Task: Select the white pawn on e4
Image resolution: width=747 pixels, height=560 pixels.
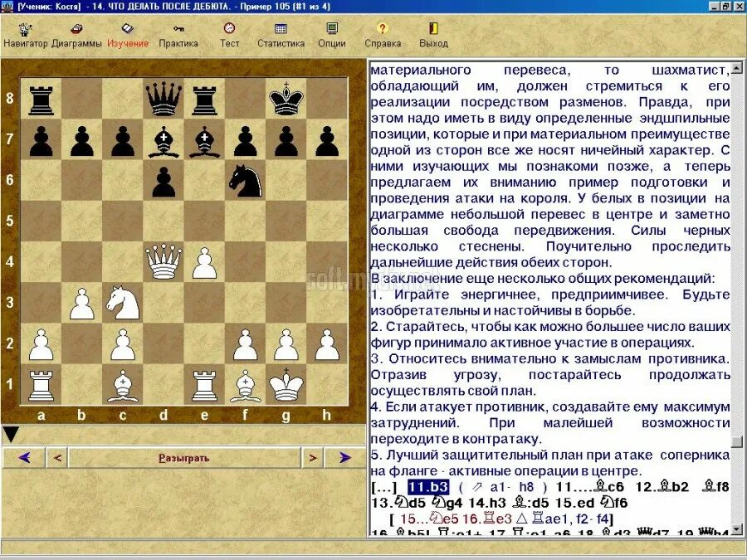Action: click(204, 262)
